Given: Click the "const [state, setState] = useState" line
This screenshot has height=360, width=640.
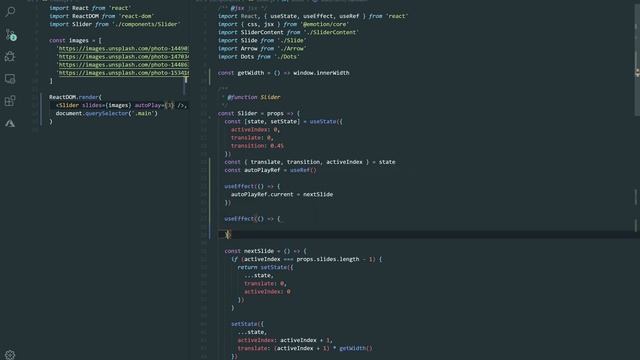Looking at the screenshot, I should [x=283, y=122].
